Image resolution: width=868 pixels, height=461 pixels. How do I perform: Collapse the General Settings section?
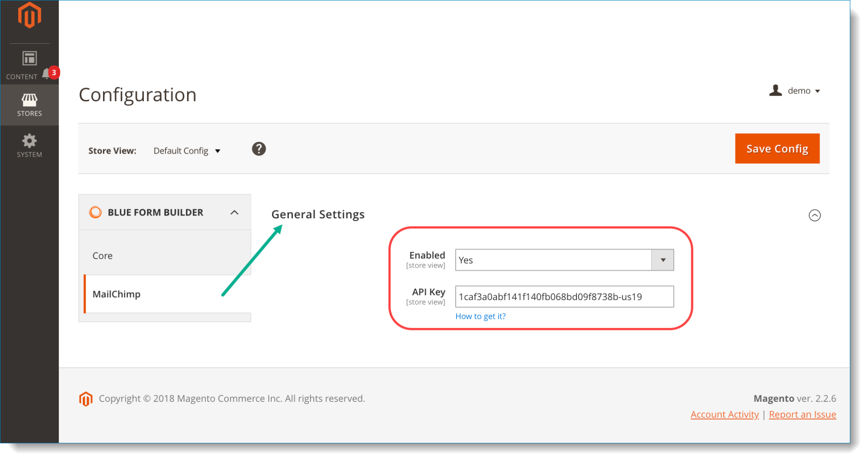(x=814, y=215)
